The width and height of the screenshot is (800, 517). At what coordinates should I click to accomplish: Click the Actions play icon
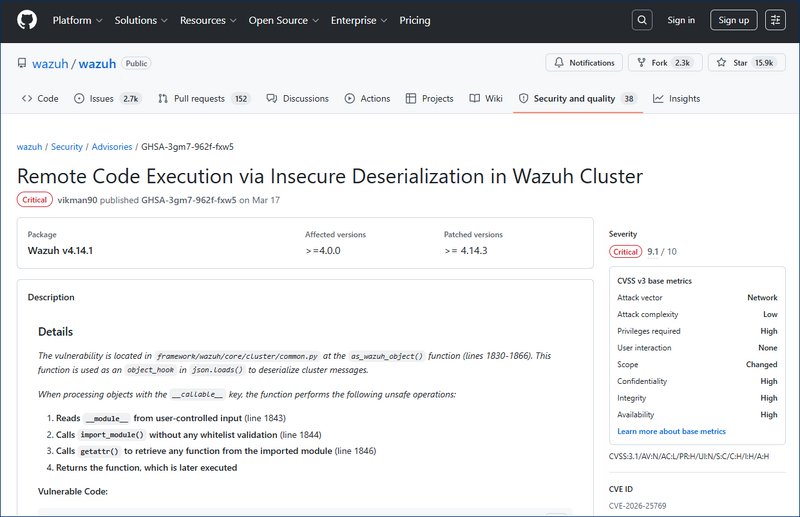349,99
